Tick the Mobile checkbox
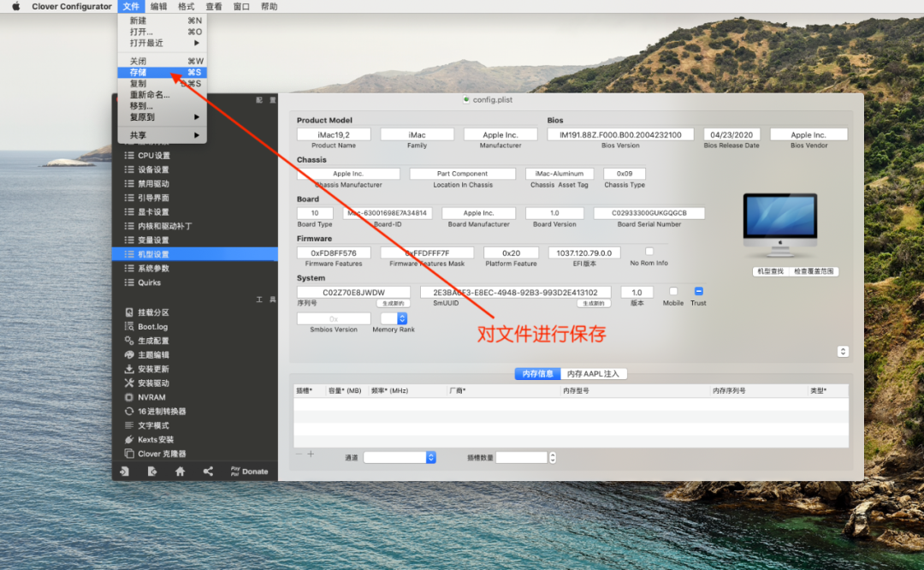924x570 pixels. point(673,291)
